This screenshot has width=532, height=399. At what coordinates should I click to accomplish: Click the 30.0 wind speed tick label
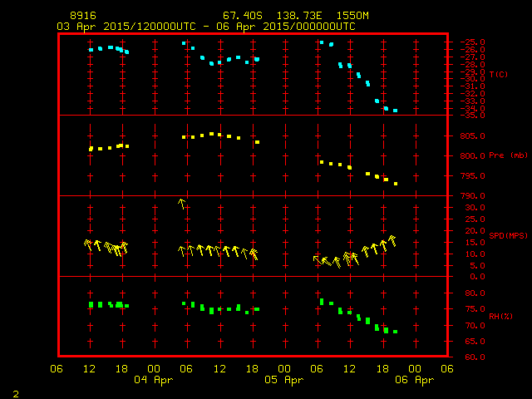tap(475, 208)
